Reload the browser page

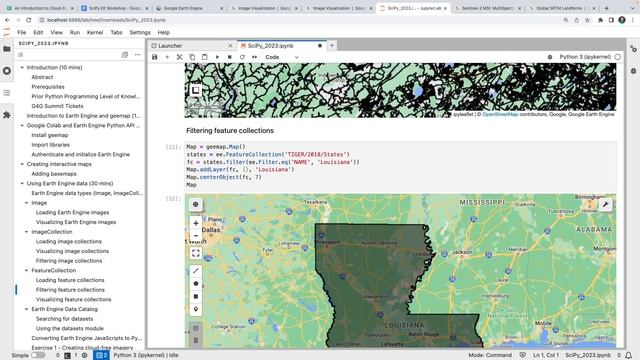29,20
